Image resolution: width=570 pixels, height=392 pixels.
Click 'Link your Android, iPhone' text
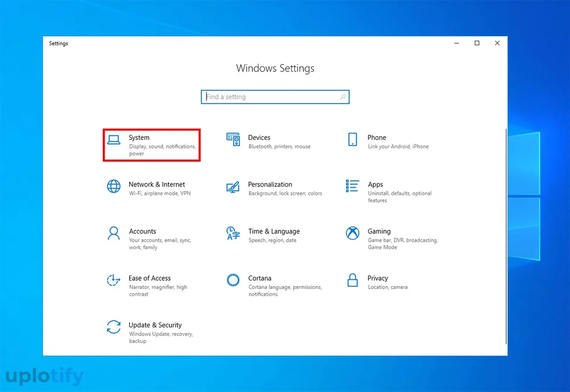(398, 147)
